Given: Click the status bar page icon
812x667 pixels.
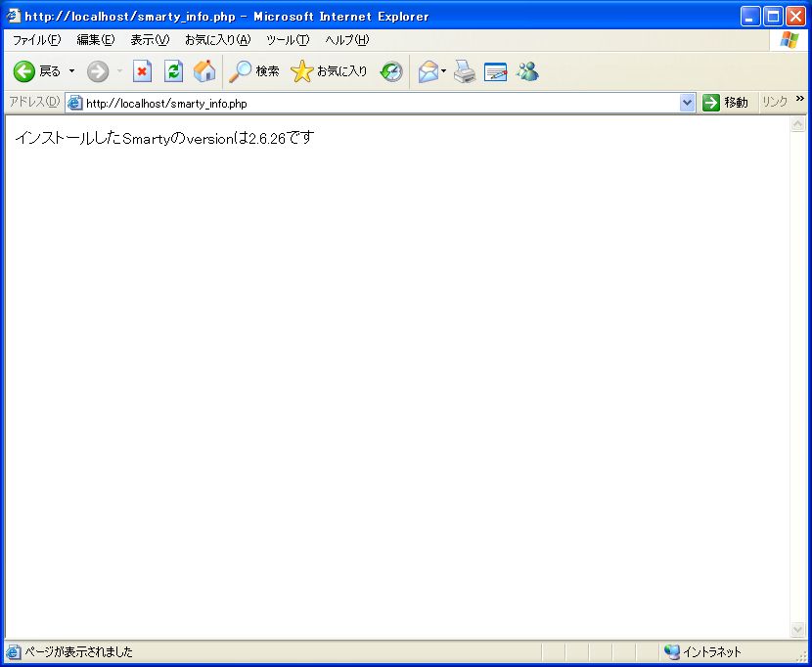Looking at the screenshot, I should click(13, 651).
